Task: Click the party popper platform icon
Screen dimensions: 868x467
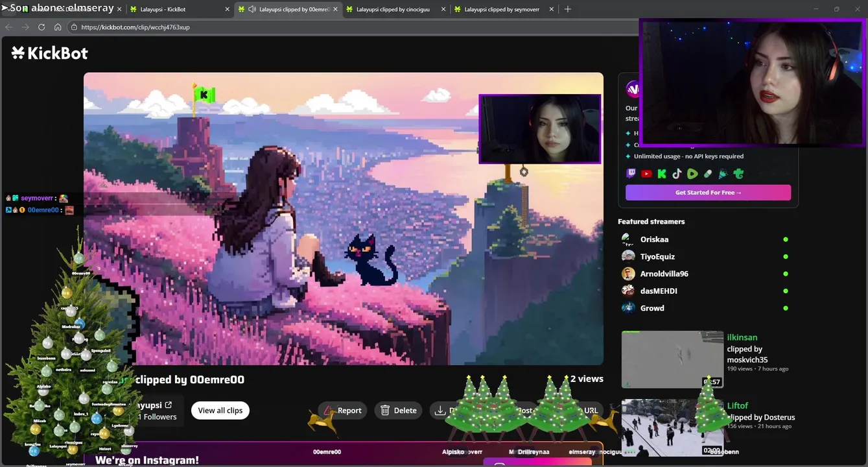Action: (723, 174)
